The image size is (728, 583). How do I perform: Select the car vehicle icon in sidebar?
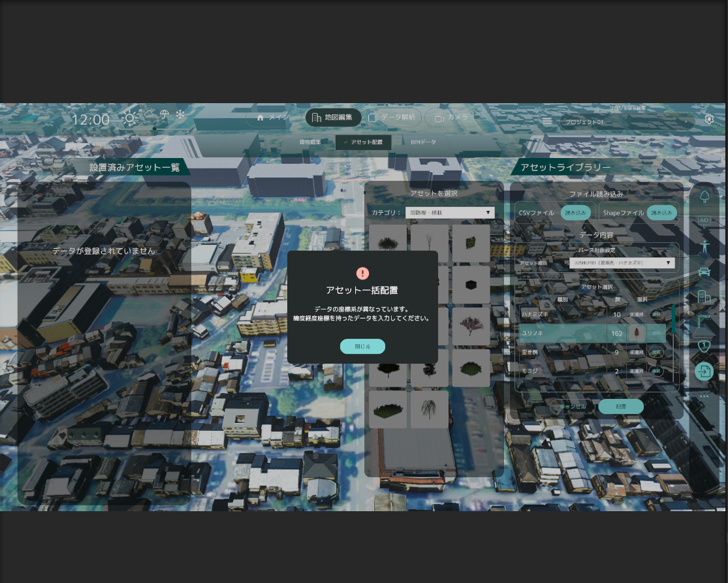(x=704, y=271)
